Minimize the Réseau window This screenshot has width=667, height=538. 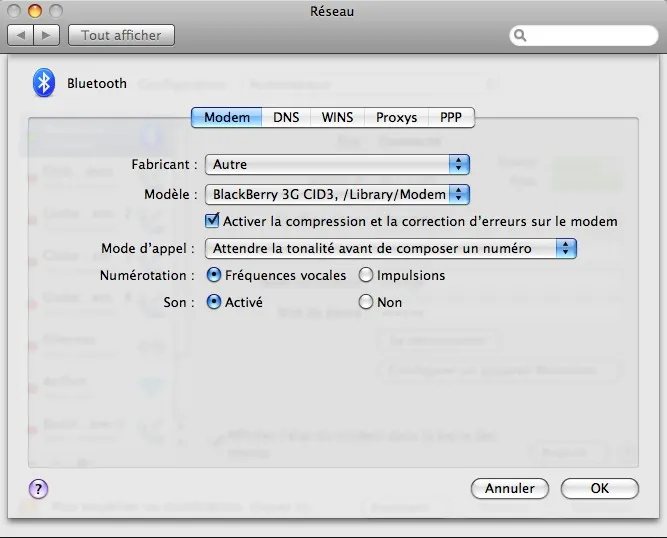coord(35,11)
